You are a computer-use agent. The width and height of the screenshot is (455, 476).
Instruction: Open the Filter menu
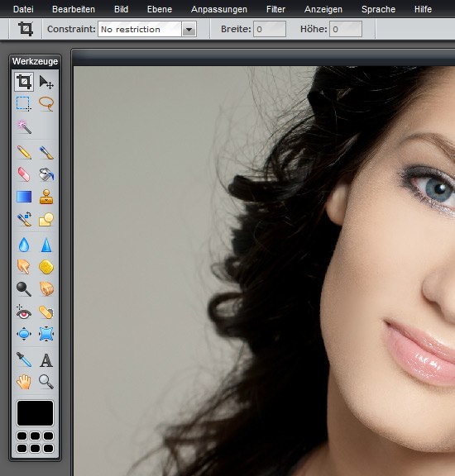(275, 9)
